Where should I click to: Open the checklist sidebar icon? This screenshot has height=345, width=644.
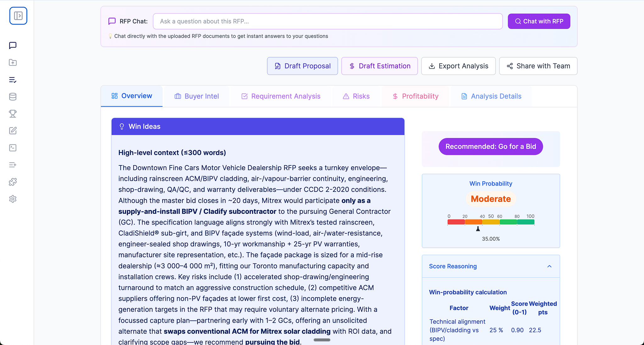13,80
